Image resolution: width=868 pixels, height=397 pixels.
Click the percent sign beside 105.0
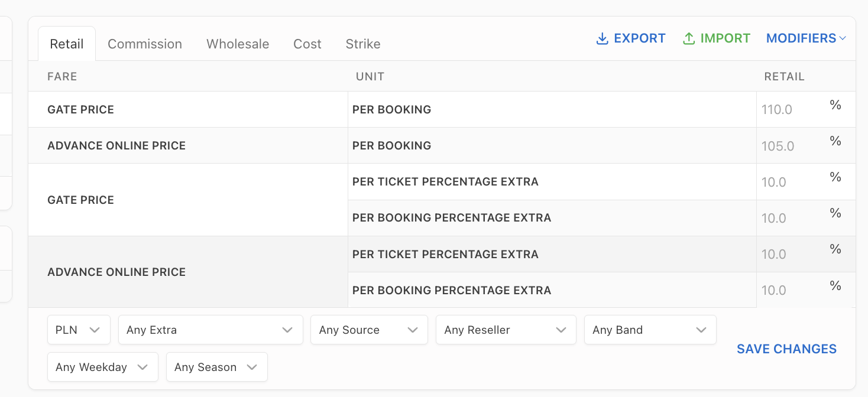point(835,141)
